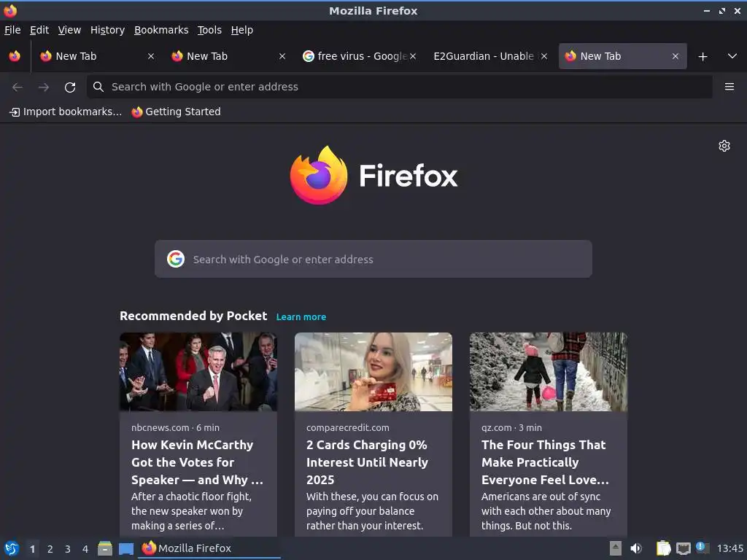Open the Help menu
Image resolution: width=747 pixels, height=560 pixels.
pyautogui.click(x=242, y=30)
